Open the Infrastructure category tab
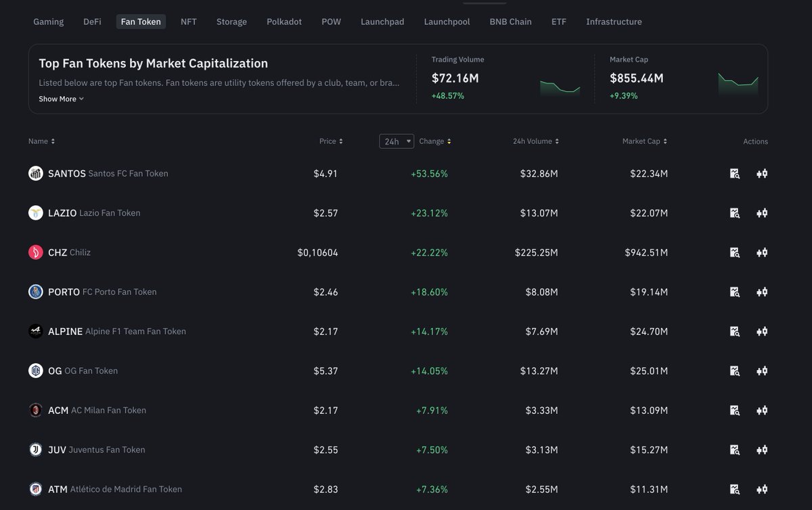 pyautogui.click(x=614, y=22)
